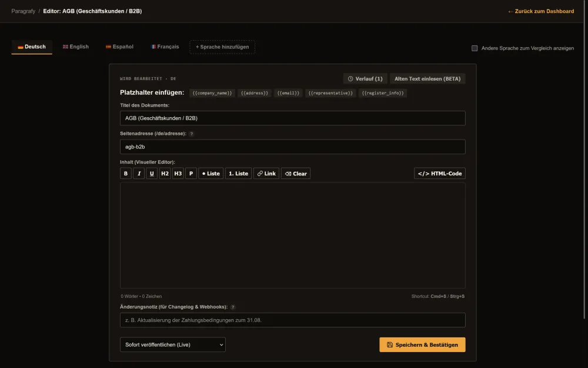The image size is (588, 368).
Task: Open the Sofort veröffentlichen (Live) dropdown
Action: coord(172,344)
